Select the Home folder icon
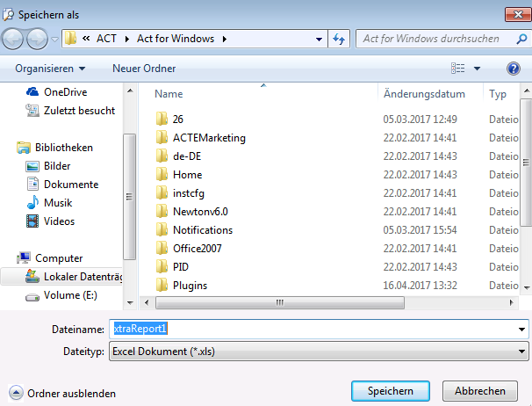 [162, 174]
